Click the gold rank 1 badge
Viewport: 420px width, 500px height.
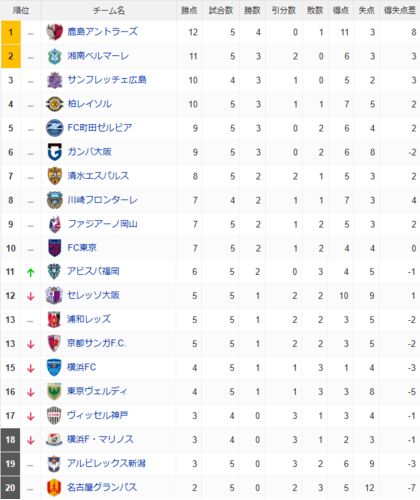coord(11,32)
